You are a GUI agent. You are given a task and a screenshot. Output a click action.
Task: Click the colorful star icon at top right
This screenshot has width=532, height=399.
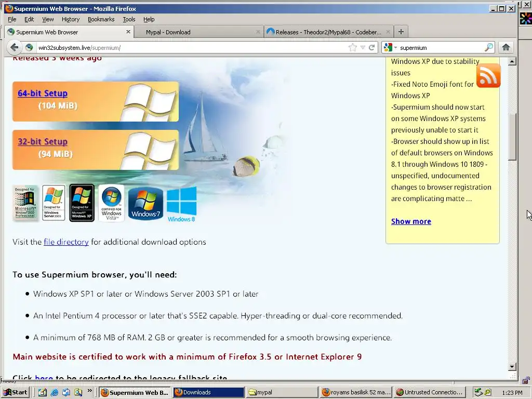click(x=526, y=18)
